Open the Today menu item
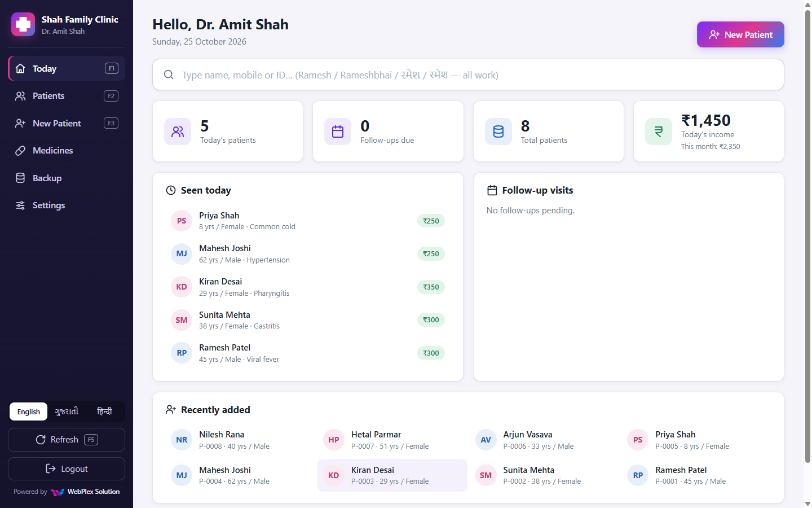The image size is (812, 508). (x=67, y=68)
